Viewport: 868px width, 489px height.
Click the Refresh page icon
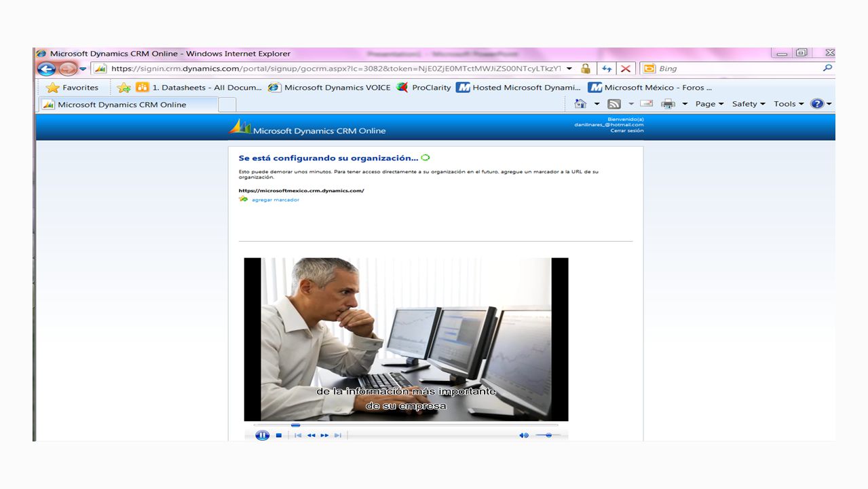click(x=607, y=69)
